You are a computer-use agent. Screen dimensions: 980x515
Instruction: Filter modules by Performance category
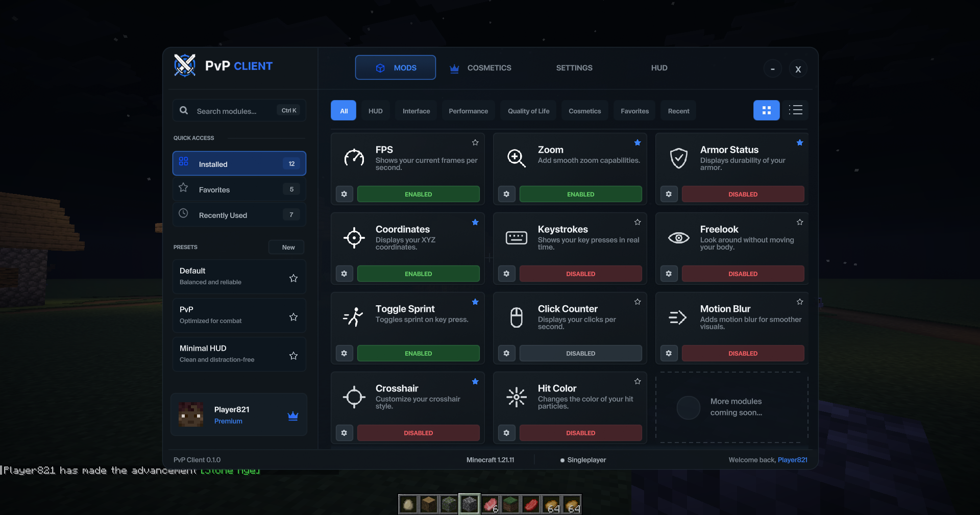(468, 111)
